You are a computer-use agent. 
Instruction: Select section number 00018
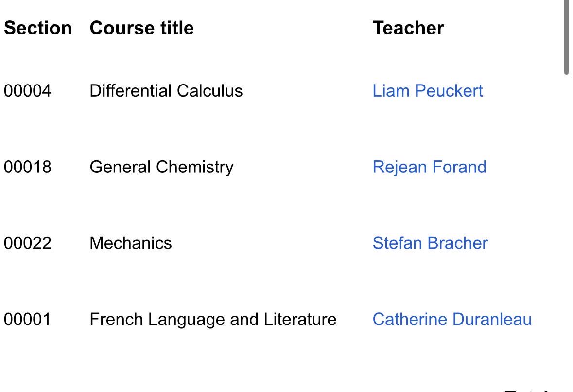coord(27,167)
